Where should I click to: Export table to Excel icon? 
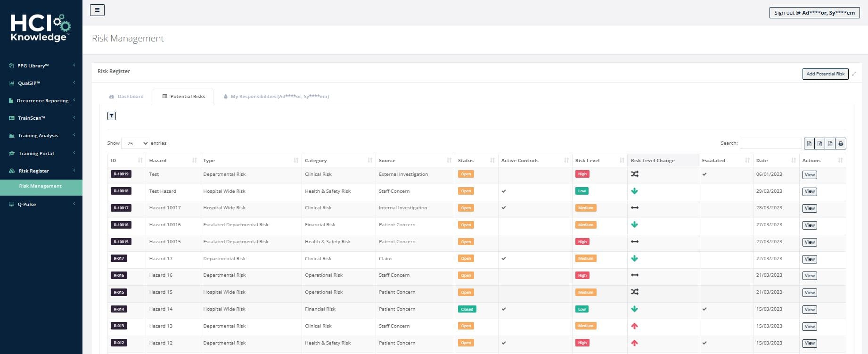click(x=819, y=143)
